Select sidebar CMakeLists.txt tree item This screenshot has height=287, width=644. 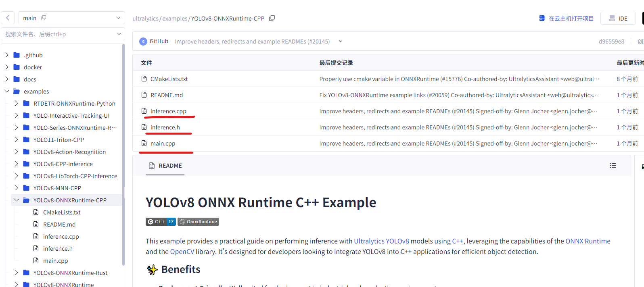pyautogui.click(x=62, y=212)
